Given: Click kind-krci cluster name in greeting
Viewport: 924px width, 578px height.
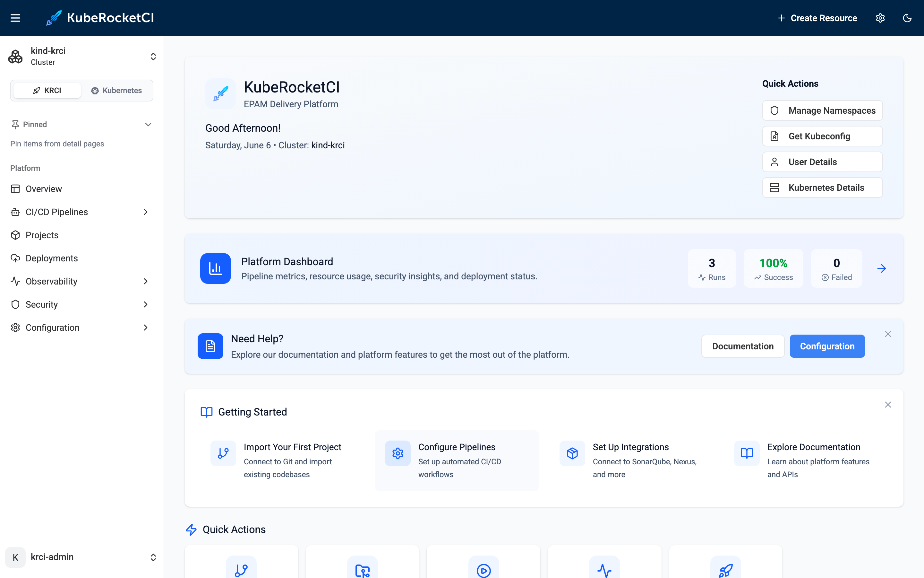Looking at the screenshot, I should pyautogui.click(x=328, y=145).
